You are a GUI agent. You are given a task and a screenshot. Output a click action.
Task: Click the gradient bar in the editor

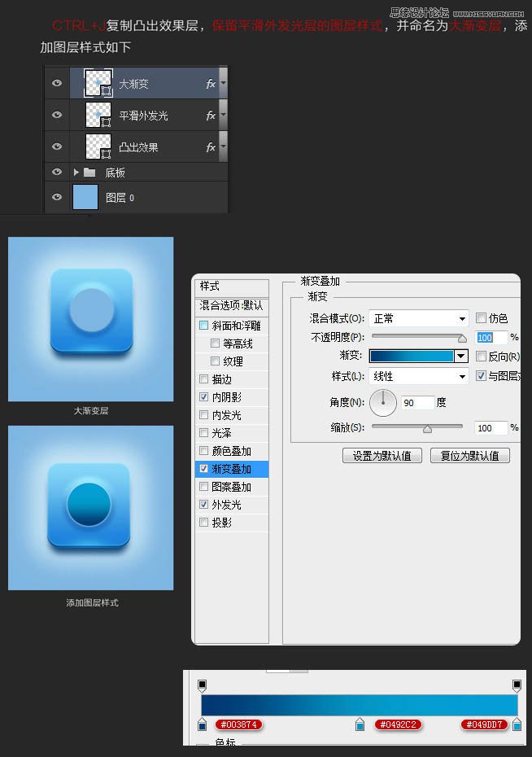360,705
